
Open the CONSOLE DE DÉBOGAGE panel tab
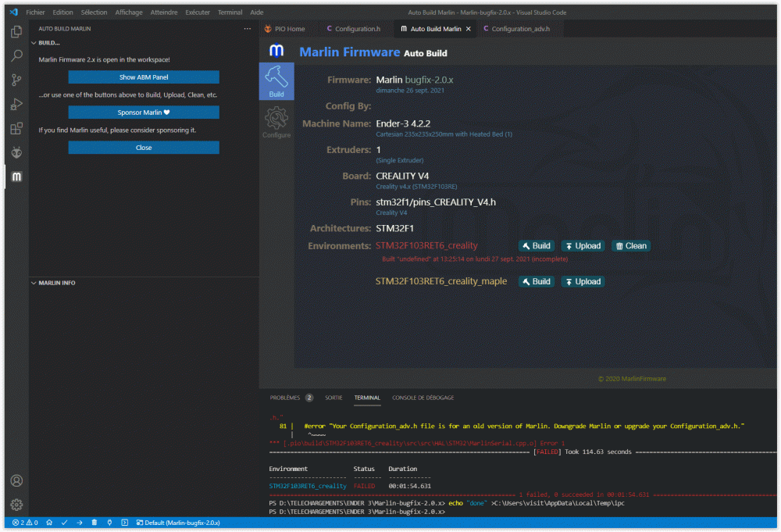pyautogui.click(x=423, y=398)
